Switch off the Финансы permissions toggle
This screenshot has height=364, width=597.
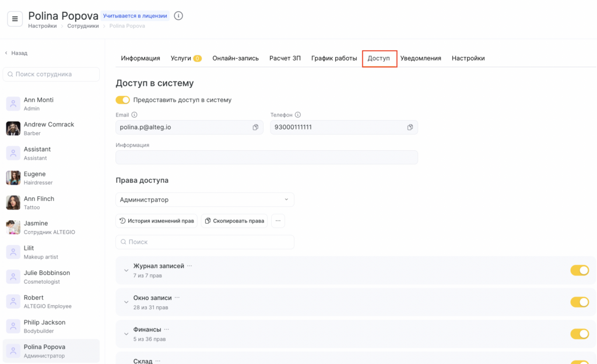point(579,334)
